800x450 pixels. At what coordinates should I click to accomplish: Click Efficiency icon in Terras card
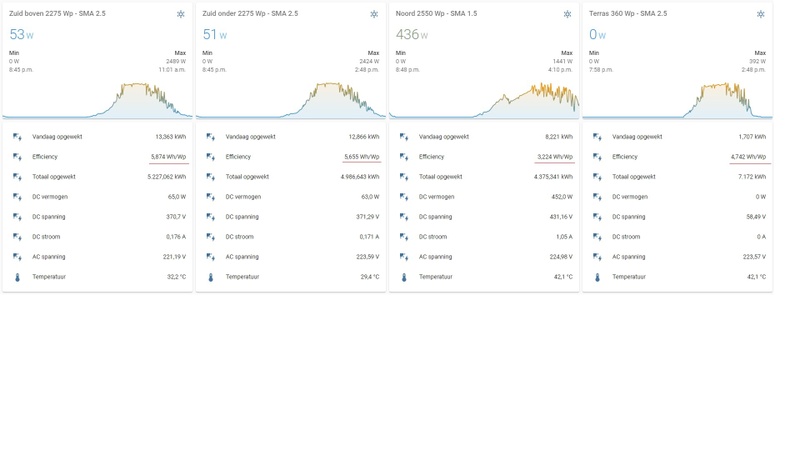[597, 157]
